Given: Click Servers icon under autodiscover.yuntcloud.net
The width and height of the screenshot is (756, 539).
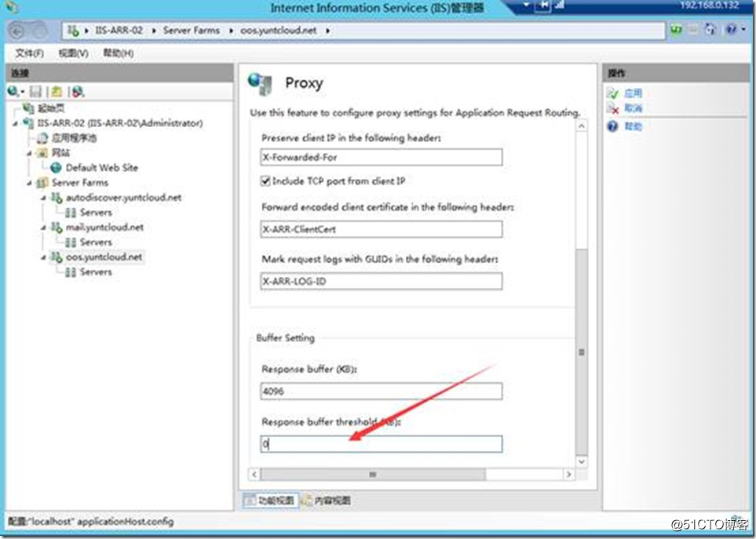Looking at the screenshot, I should coord(71,213).
